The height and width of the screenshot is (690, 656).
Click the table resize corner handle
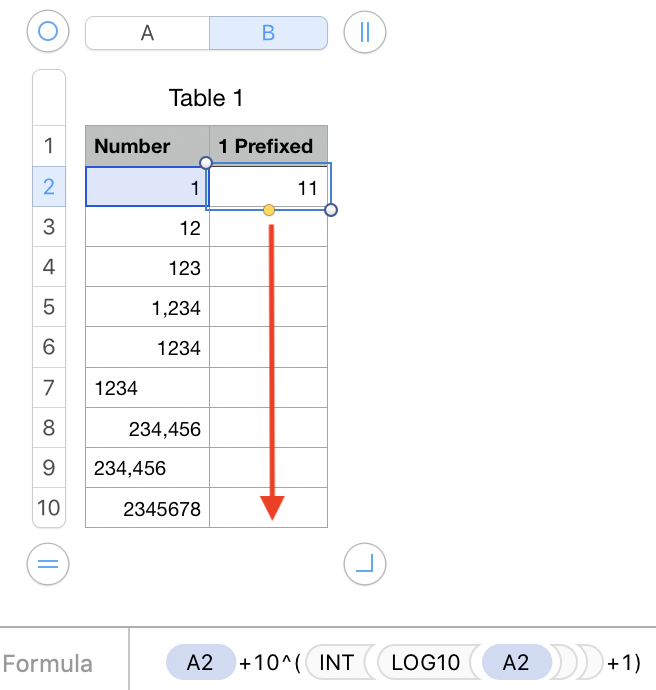coord(364,564)
